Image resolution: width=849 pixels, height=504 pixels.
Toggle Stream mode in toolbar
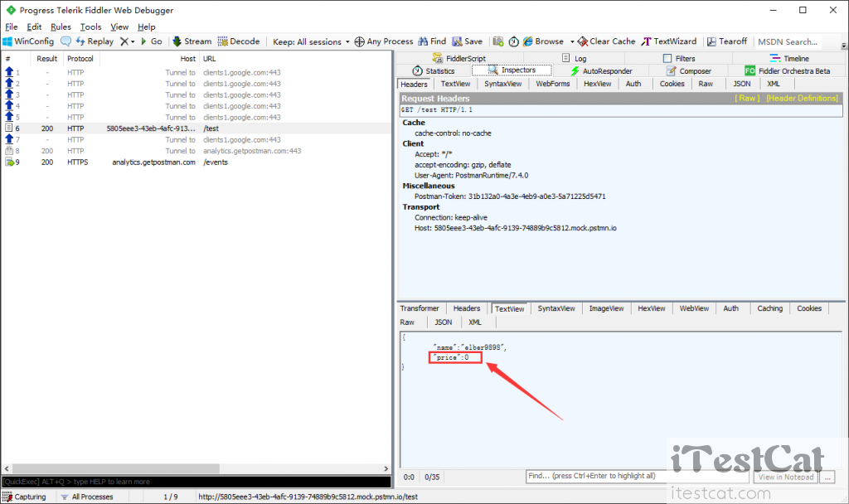pos(192,41)
